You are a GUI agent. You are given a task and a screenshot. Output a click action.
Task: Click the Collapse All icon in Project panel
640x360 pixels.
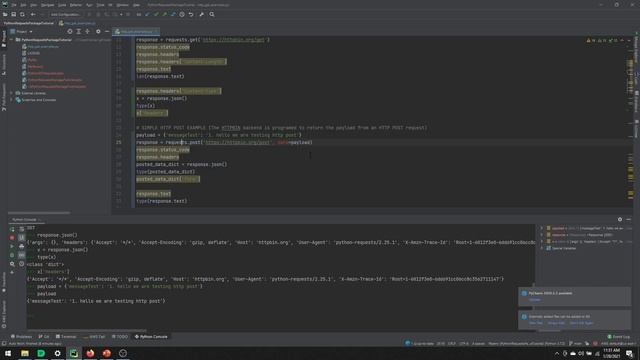click(87, 31)
